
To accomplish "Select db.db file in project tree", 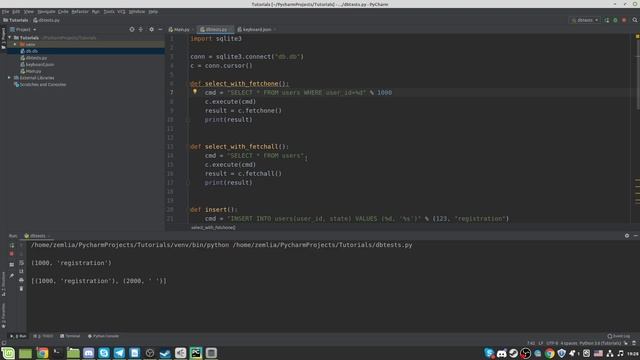I will click(29, 51).
